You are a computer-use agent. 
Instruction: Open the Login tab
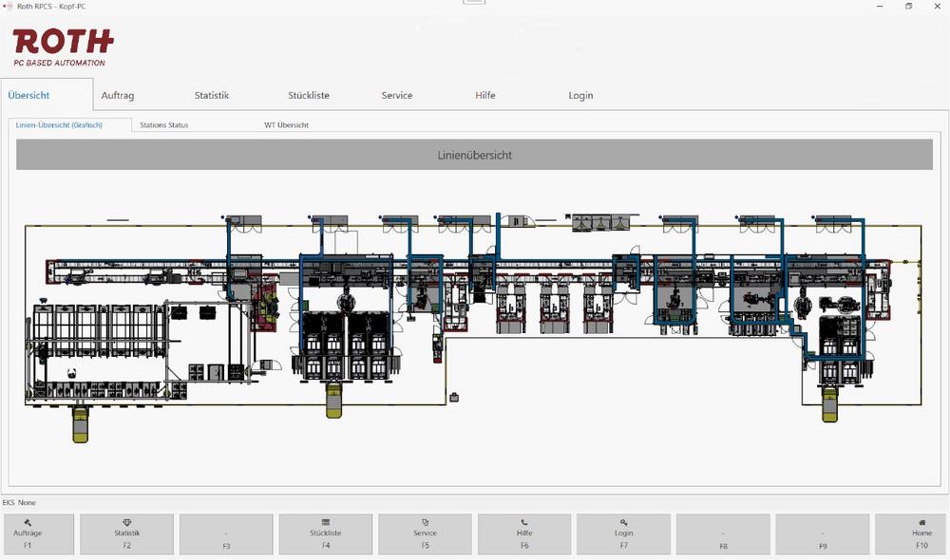[x=580, y=96]
